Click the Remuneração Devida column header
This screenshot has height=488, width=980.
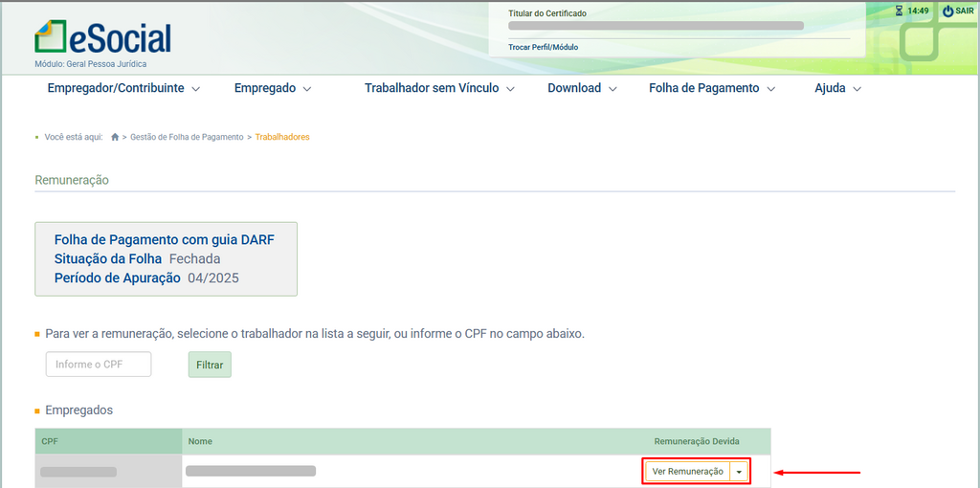click(x=696, y=441)
